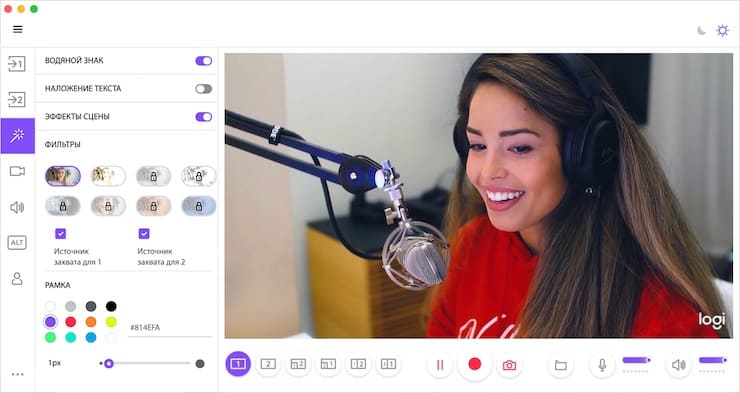Enable the НАЛОЖЕНИЕ ТЕКСТА toggle
The height and width of the screenshot is (393, 740).
(x=204, y=89)
